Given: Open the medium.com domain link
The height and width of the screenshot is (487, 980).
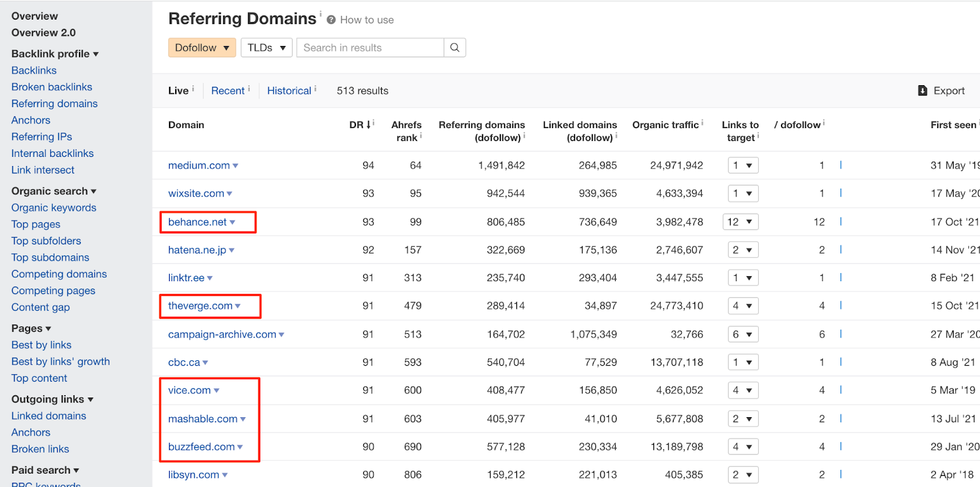Looking at the screenshot, I should point(199,165).
